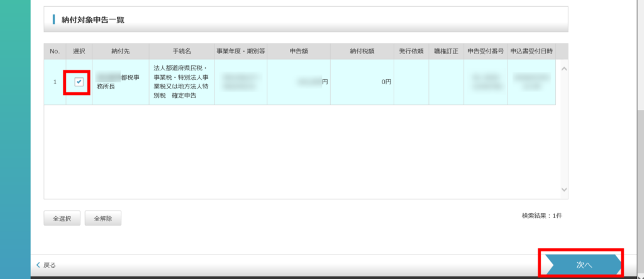
Task: Select the 申告受付番号 column header
Action: click(485, 51)
